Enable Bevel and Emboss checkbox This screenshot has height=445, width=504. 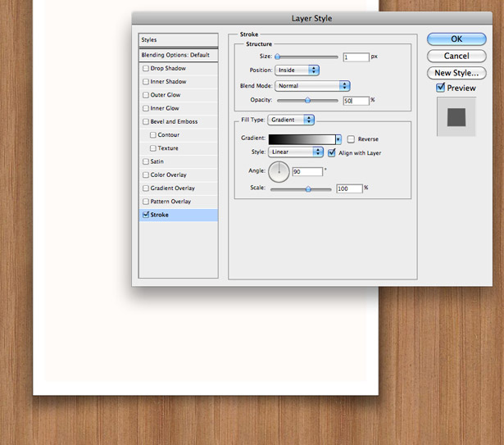tap(146, 121)
